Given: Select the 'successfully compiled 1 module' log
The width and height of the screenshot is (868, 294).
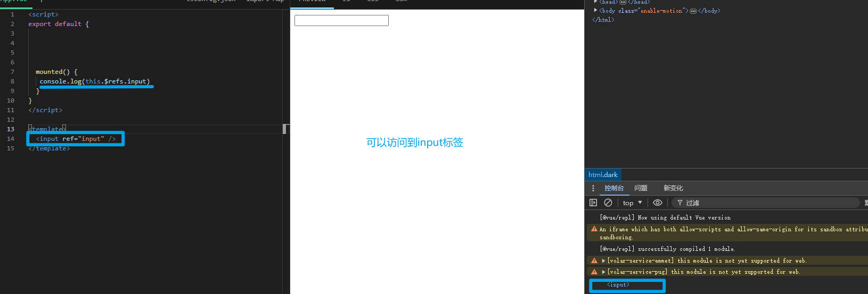Looking at the screenshot, I should tap(667, 249).
